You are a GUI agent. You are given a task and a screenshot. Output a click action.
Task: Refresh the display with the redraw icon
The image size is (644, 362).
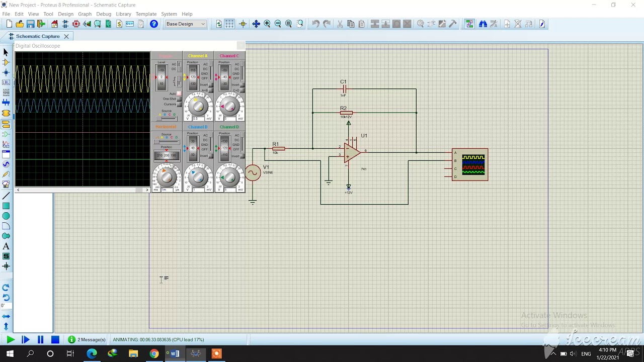(219, 24)
